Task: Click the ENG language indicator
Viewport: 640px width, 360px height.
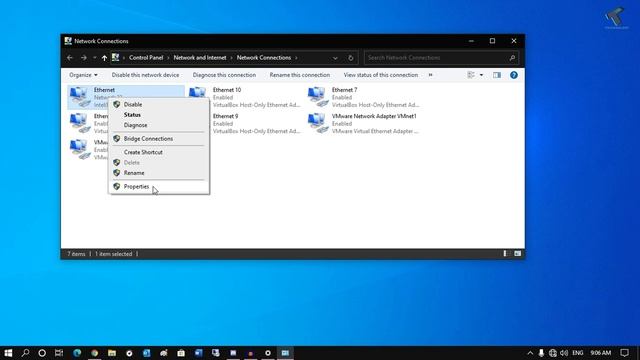Action: pos(578,353)
